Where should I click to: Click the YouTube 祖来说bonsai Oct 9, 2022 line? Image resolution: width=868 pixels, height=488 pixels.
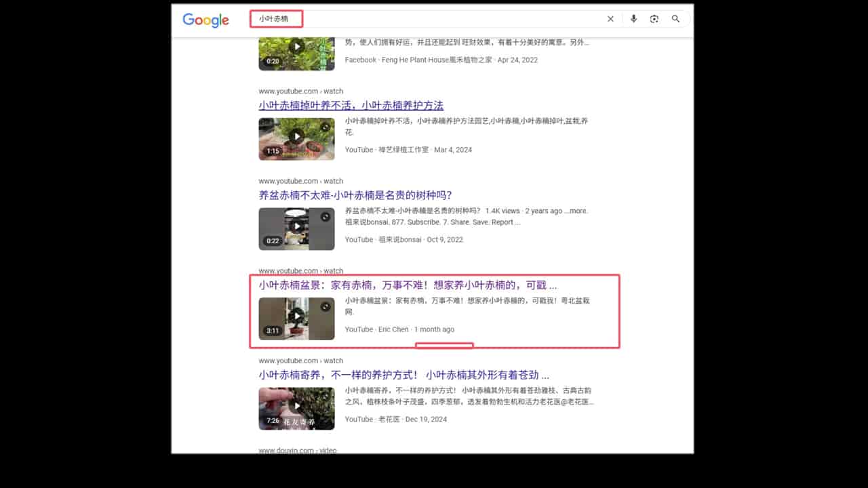(403, 239)
